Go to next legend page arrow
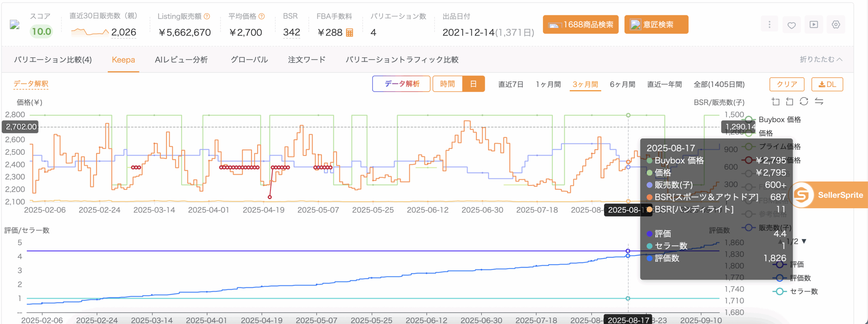This screenshot has width=868, height=324. tap(804, 241)
